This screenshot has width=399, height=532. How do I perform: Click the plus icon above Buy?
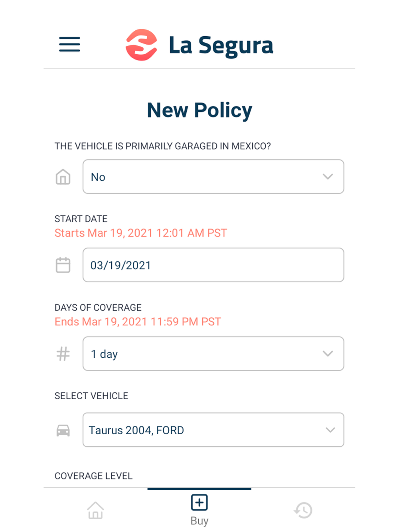199,502
